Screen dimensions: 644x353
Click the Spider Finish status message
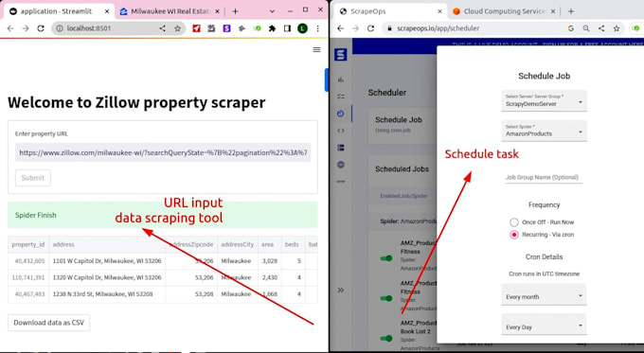tap(163, 215)
